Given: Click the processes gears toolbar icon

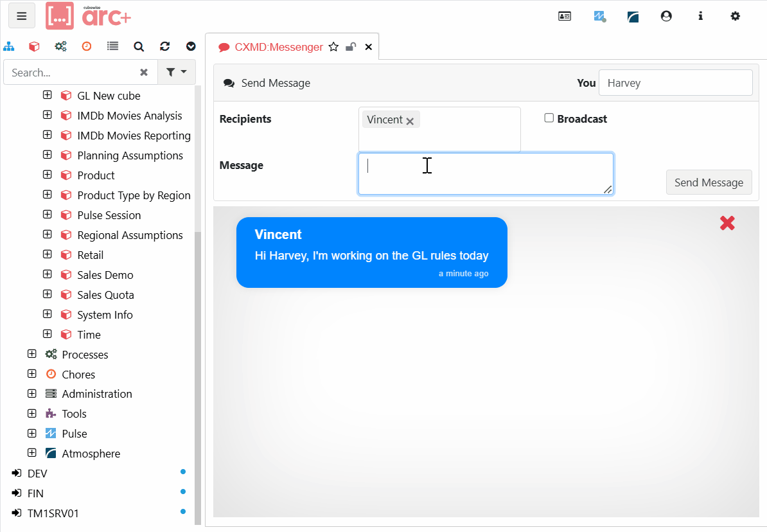Looking at the screenshot, I should click(60, 46).
